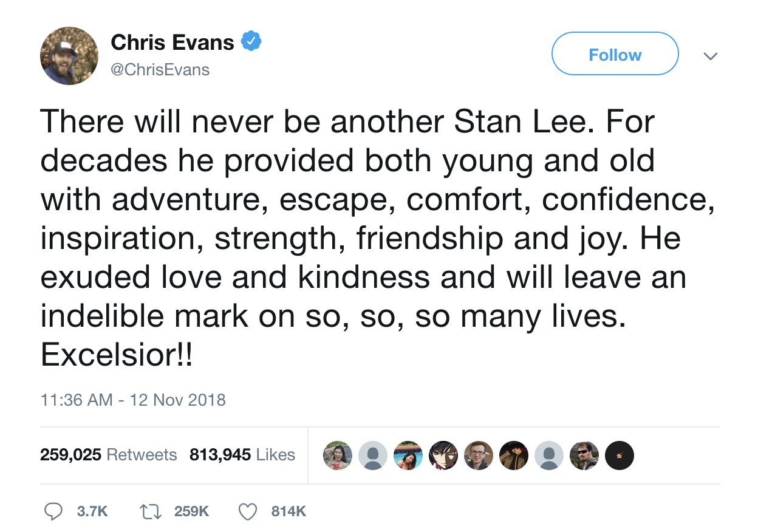View the 813,945 Likes list
Screen dimensions: 758x532
click(x=242, y=455)
